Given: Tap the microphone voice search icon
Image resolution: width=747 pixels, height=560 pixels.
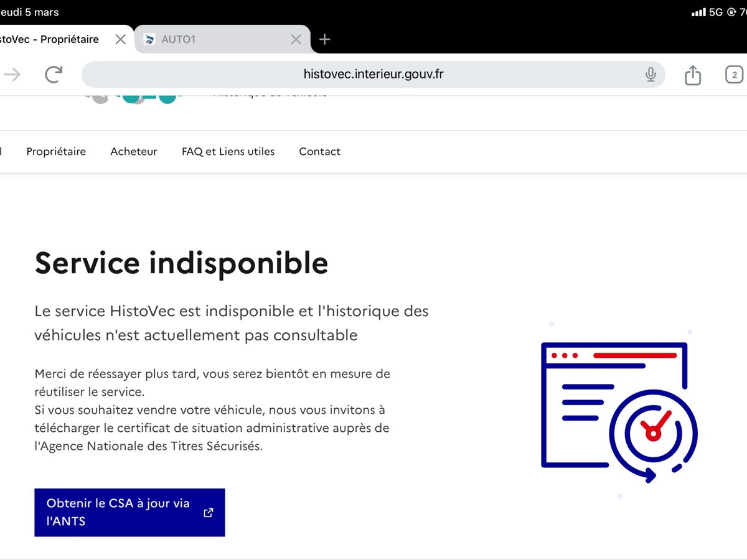Looking at the screenshot, I should (x=651, y=75).
